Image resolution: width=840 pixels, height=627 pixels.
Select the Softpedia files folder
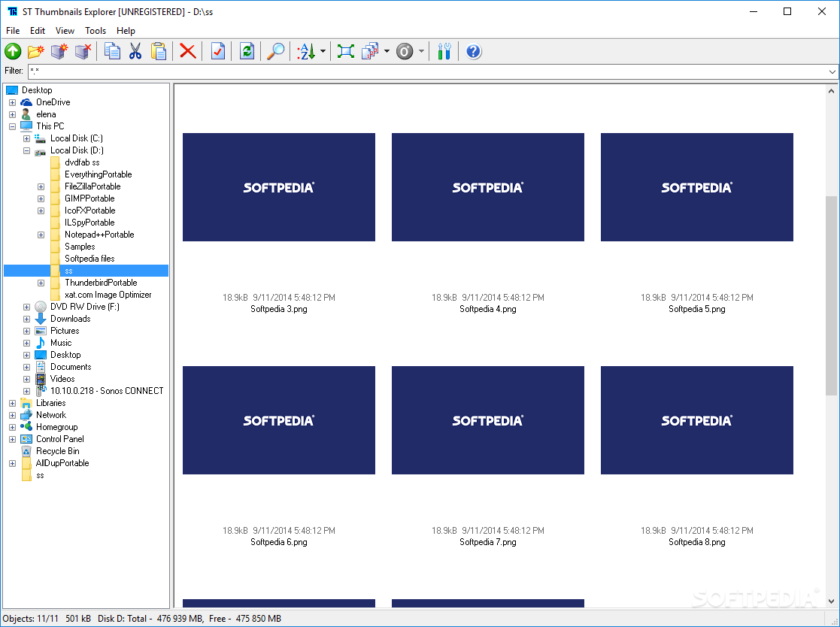[89, 259]
